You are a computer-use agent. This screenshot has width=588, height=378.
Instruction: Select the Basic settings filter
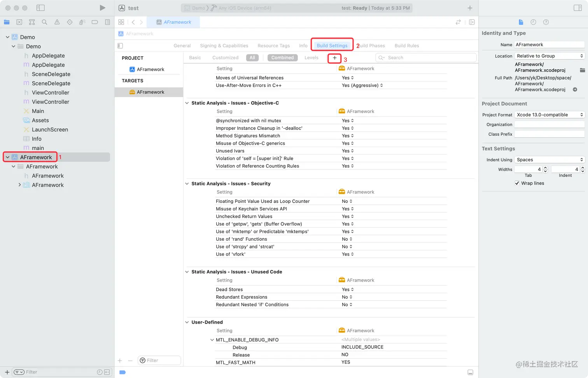tap(195, 58)
